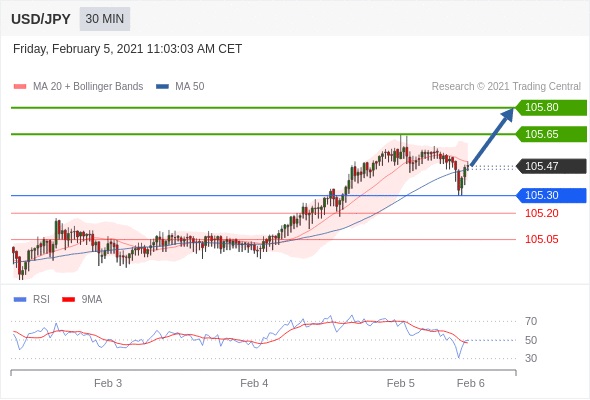Click the Feb 6 date marker
Screen dimensions: 590x400
pyautogui.click(x=471, y=383)
